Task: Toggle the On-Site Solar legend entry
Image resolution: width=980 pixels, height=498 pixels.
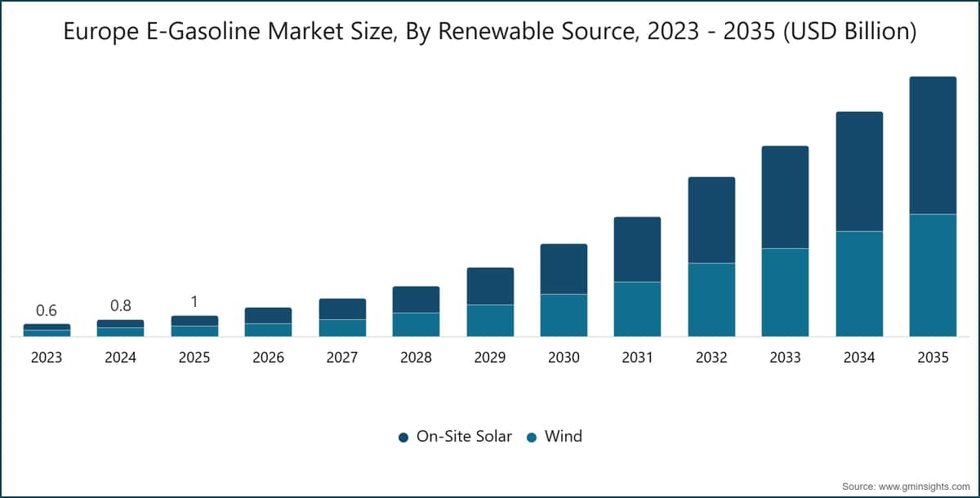Action: tap(455, 437)
